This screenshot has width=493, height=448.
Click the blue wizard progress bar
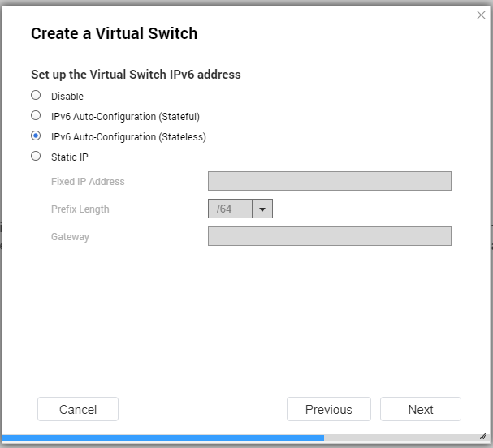pyautogui.click(x=163, y=437)
